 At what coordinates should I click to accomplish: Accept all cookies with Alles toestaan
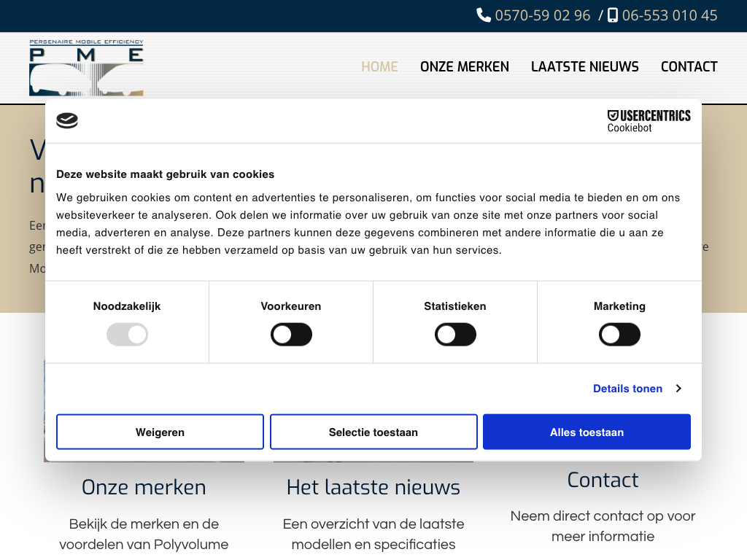point(587,432)
